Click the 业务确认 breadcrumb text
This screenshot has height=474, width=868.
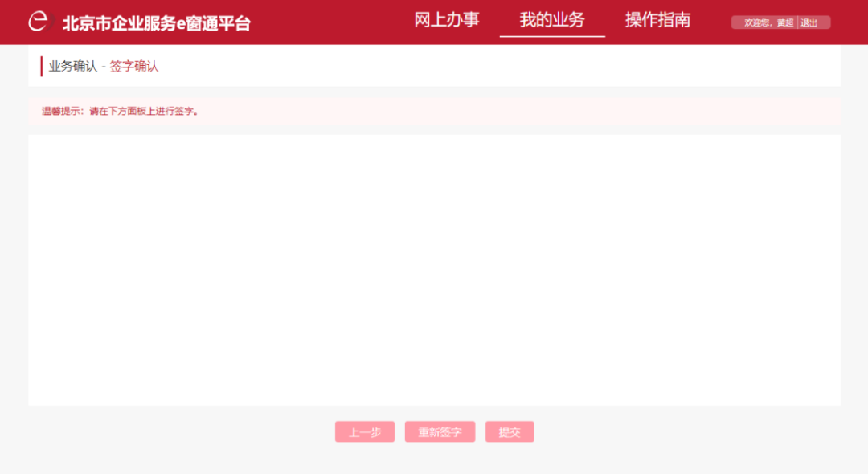(x=72, y=67)
